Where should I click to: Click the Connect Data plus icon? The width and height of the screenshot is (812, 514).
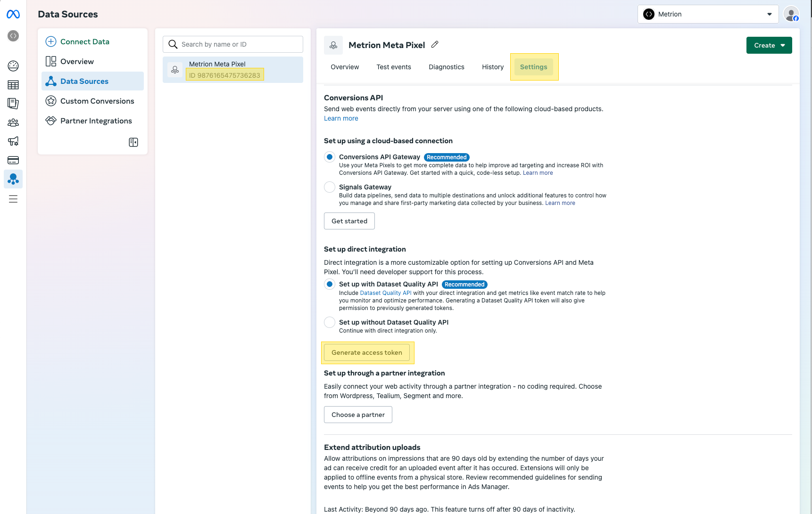click(x=51, y=41)
